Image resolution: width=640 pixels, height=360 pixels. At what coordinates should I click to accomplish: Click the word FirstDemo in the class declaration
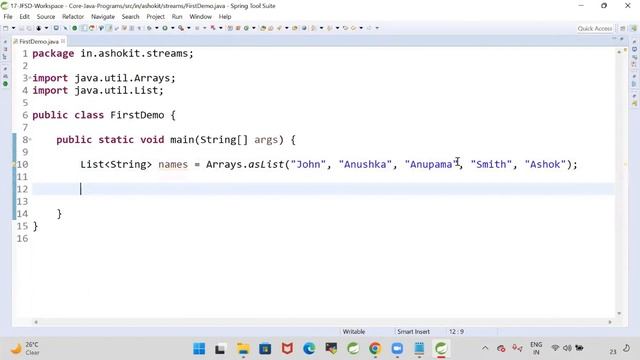[x=137, y=115]
